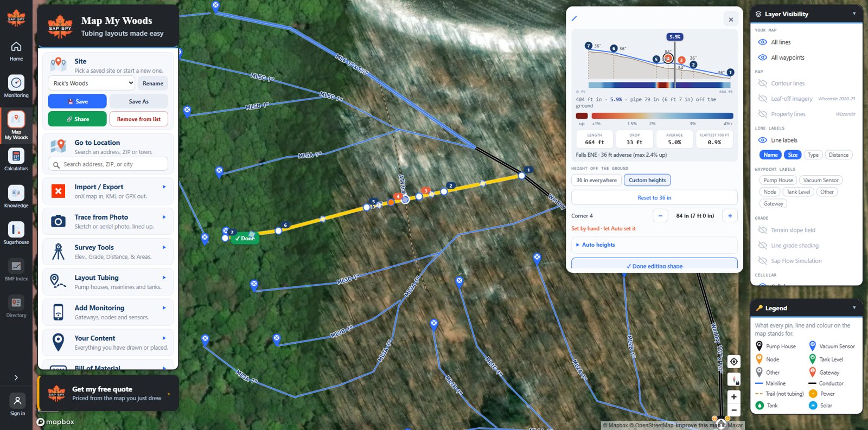
Task: Show Property lines layer
Action: [762, 114]
